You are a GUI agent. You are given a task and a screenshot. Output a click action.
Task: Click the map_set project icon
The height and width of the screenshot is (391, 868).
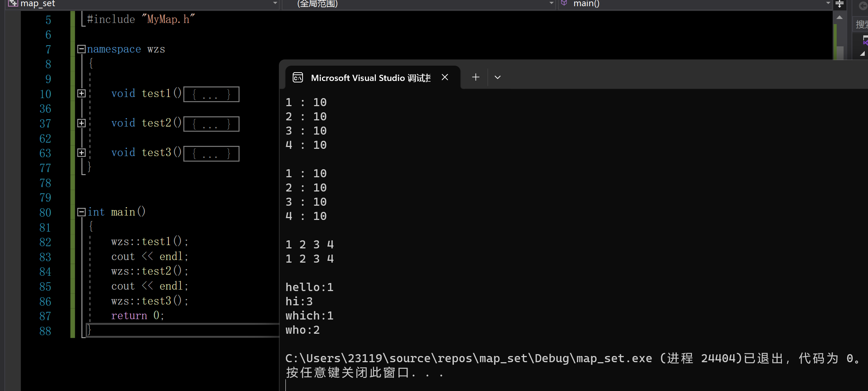tap(13, 3)
